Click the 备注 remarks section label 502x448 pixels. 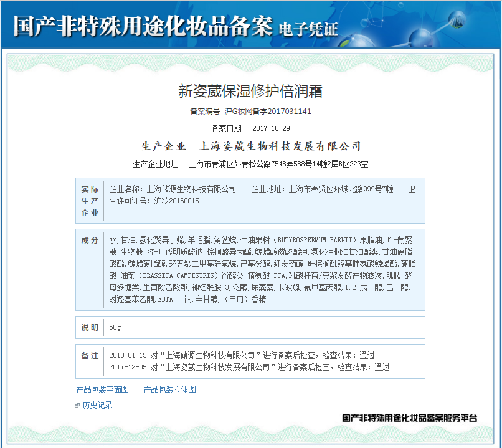pos(90,355)
